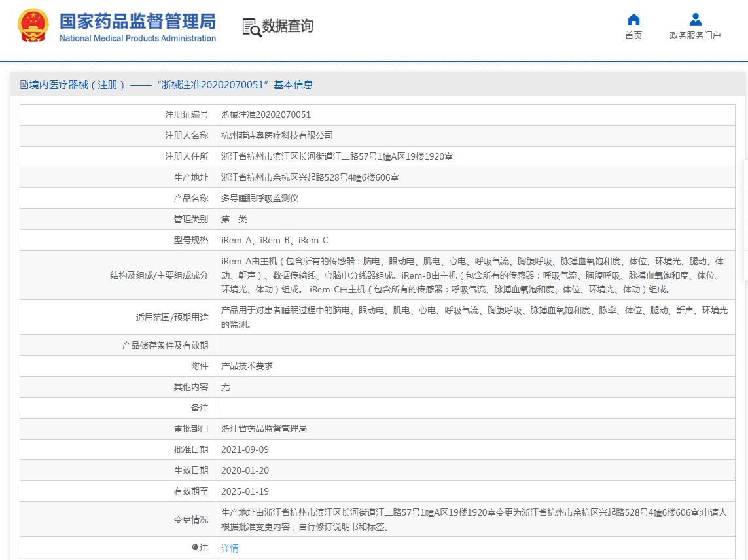This screenshot has width=748, height=560.
Task: Click the 产品名称 row label
Action: tap(191, 198)
